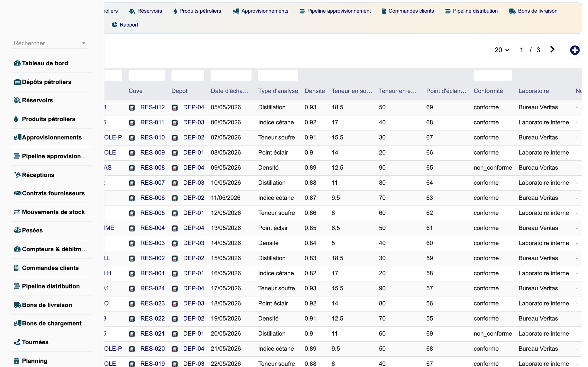Open Pesées scale icon
This screenshot has height=367, width=588.
18,230
